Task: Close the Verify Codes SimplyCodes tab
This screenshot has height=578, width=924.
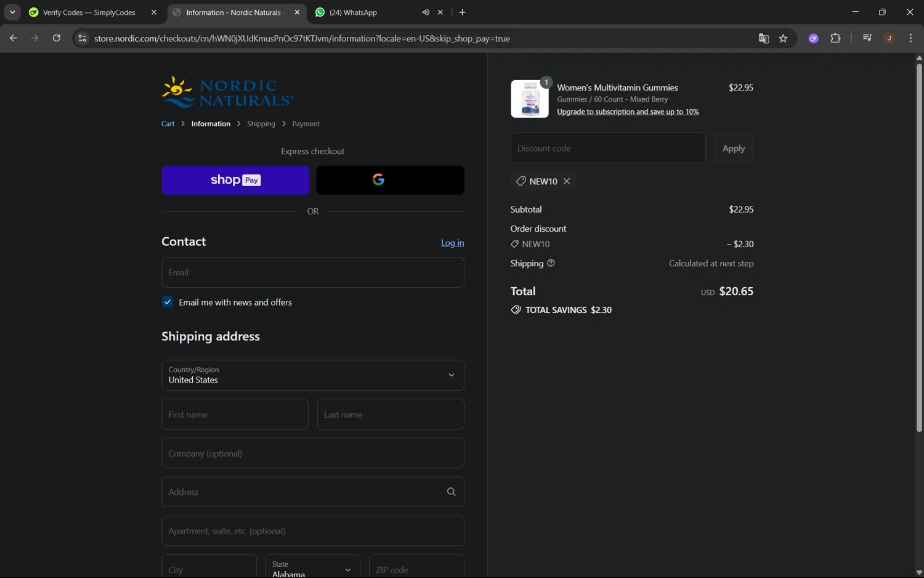Action: (x=154, y=12)
